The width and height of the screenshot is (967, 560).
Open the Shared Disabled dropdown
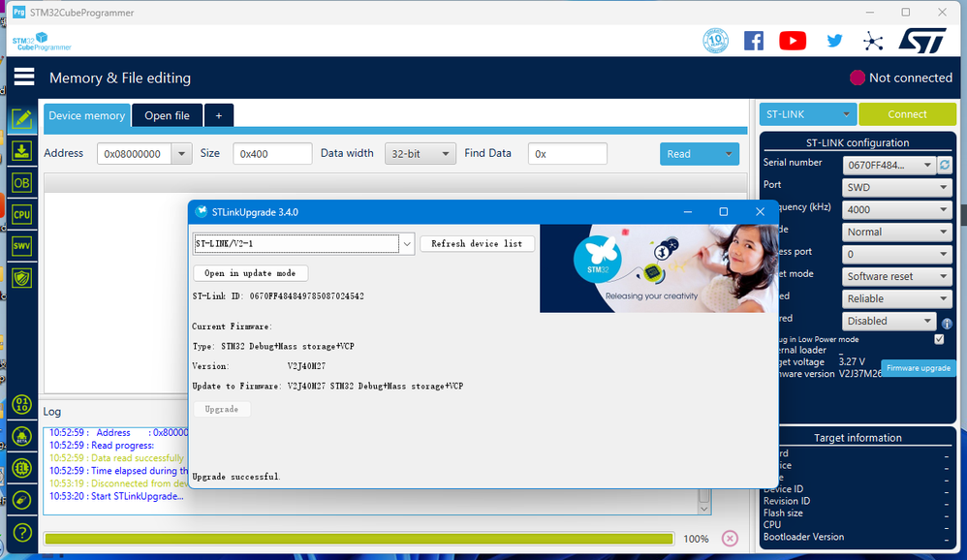tap(889, 321)
